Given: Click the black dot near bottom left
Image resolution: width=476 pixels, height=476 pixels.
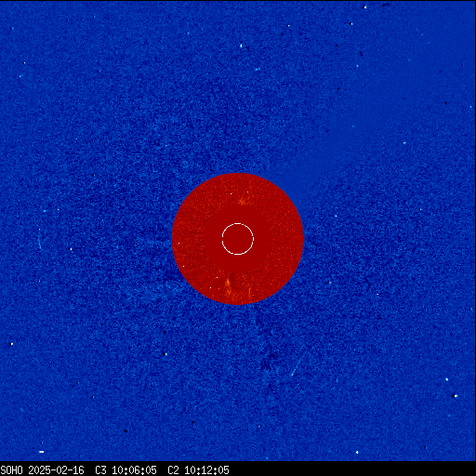Looking at the screenshot, I should [x=126, y=430].
